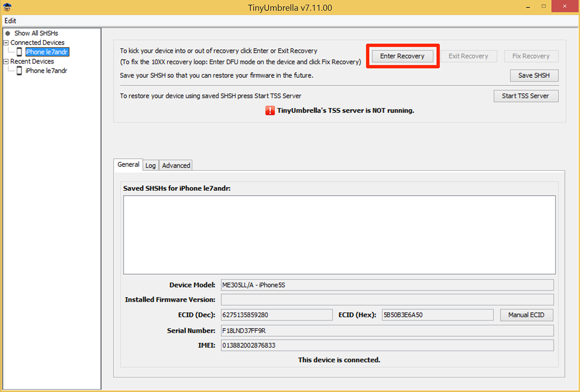
Task: Select iPhone le7andr under Recent Devices
Action: click(x=46, y=71)
